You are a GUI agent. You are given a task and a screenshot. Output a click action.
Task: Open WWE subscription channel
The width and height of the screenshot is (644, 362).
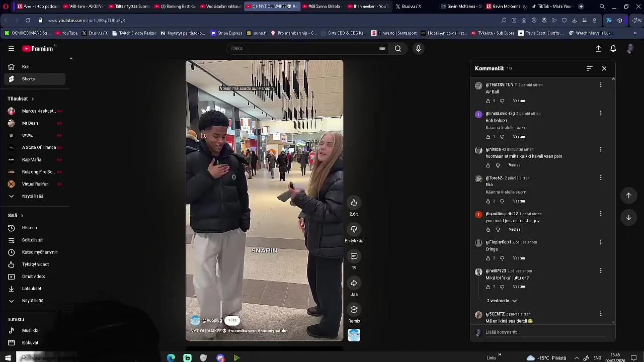tap(27, 135)
